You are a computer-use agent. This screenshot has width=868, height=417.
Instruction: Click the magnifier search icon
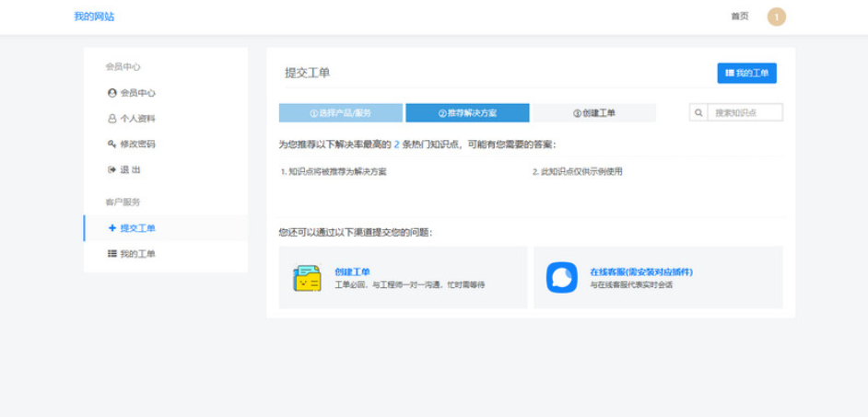(x=698, y=113)
